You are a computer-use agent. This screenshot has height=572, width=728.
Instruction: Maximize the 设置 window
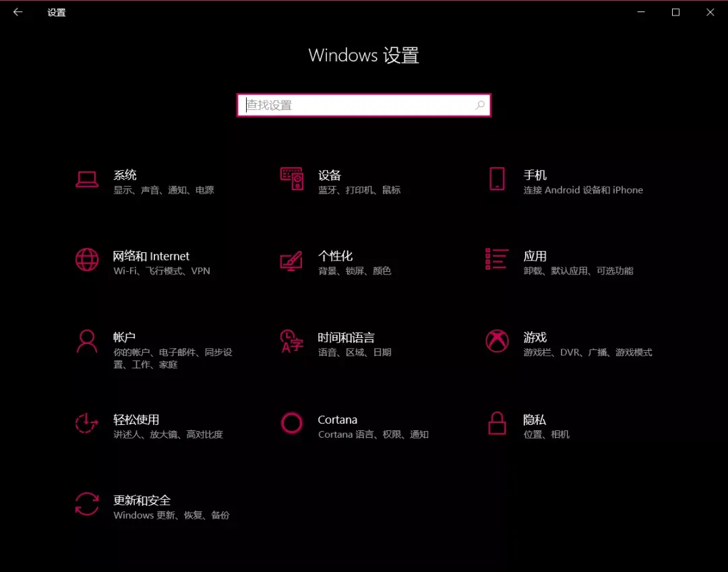click(x=675, y=12)
